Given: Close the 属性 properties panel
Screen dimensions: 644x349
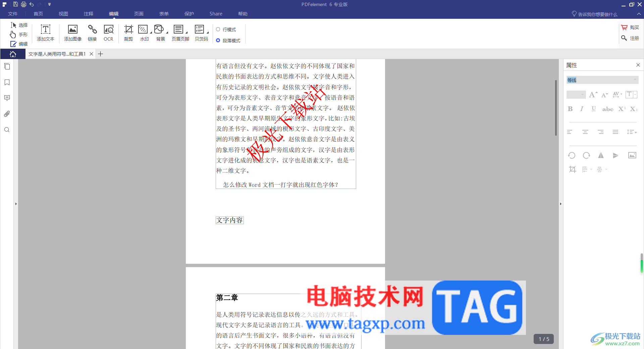Looking at the screenshot, I should (x=638, y=65).
